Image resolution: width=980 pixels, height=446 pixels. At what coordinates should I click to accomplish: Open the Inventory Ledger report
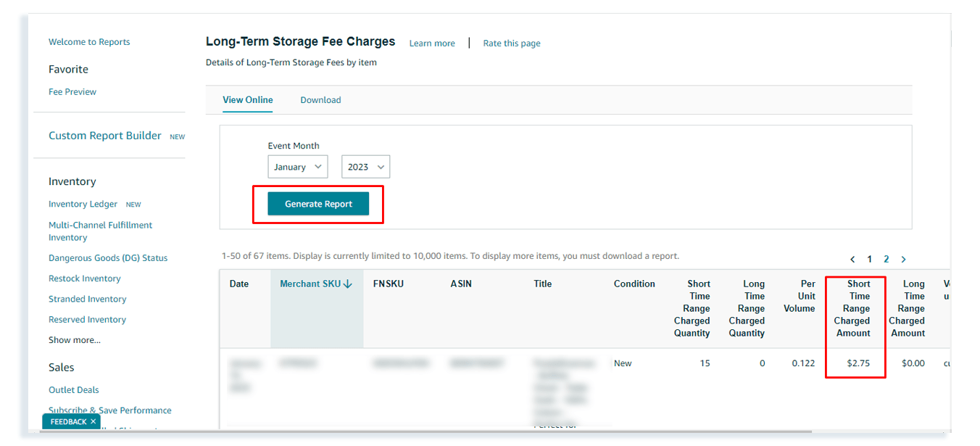point(82,204)
